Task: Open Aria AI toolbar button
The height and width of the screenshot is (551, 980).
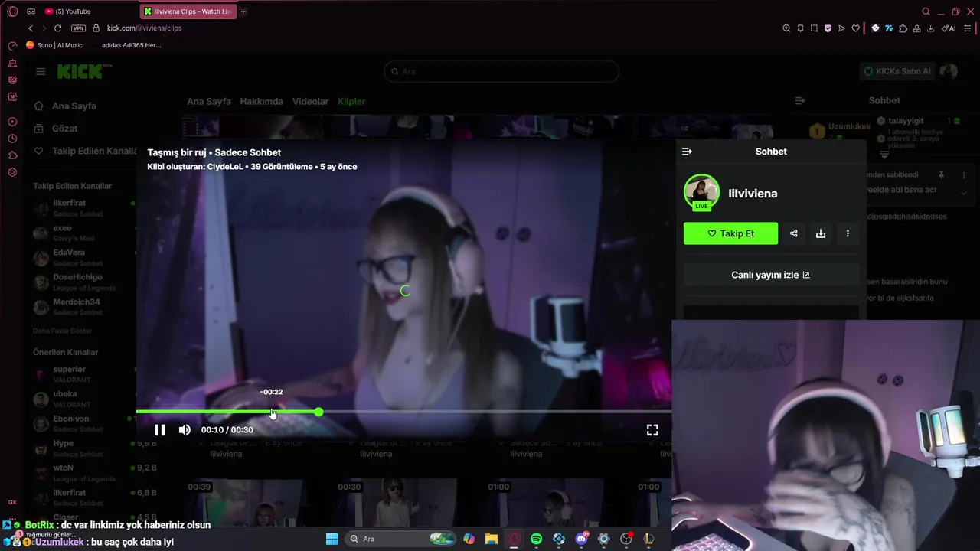Action: tap(949, 28)
